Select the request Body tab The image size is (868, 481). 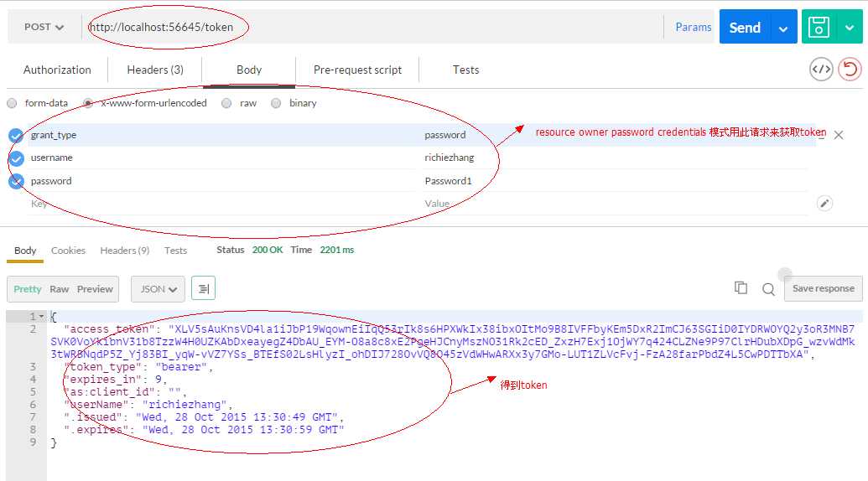pos(249,70)
